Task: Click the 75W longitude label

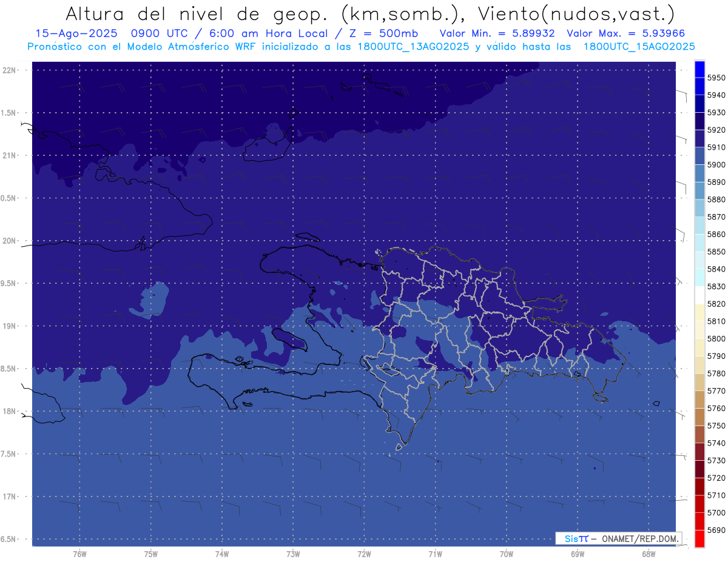Action: point(150,553)
